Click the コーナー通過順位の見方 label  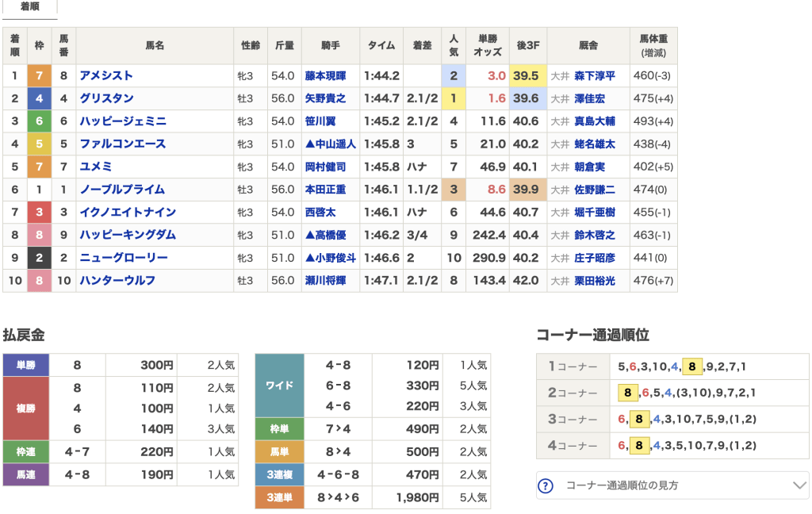pos(622,485)
